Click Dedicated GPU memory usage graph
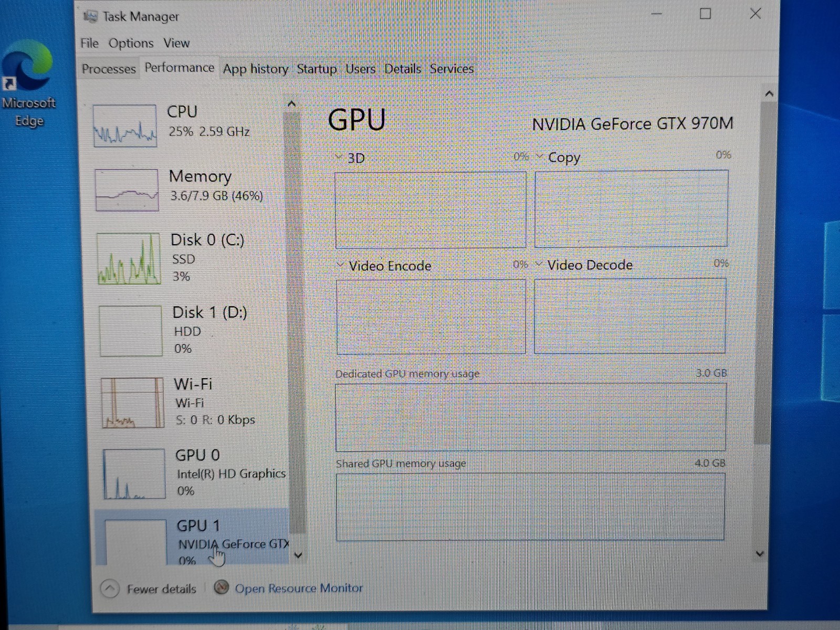The height and width of the screenshot is (630, 840). (x=531, y=417)
